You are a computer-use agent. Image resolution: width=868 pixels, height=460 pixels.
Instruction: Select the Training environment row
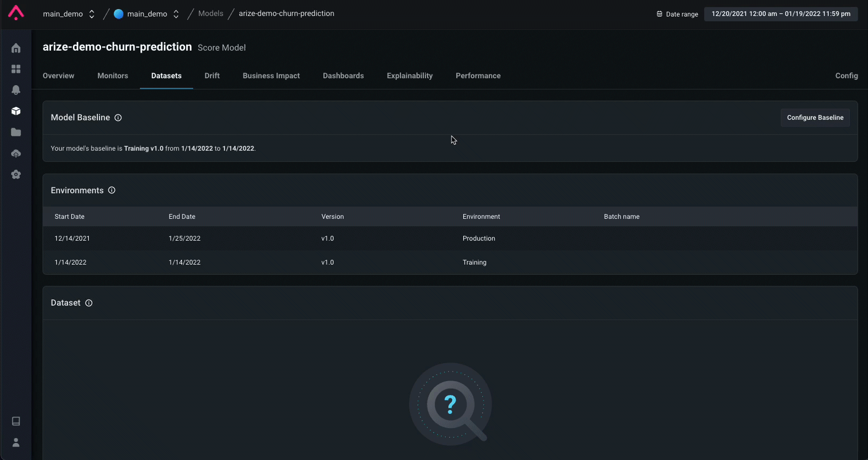pyautogui.click(x=450, y=262)
